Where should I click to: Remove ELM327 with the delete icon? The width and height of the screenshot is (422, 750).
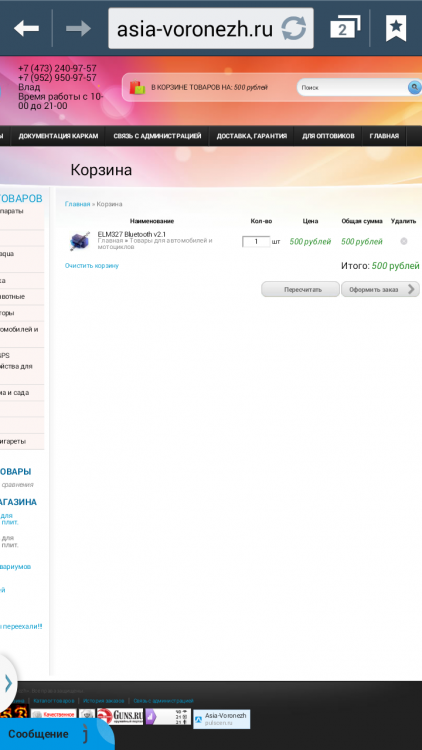coord(404,242)
